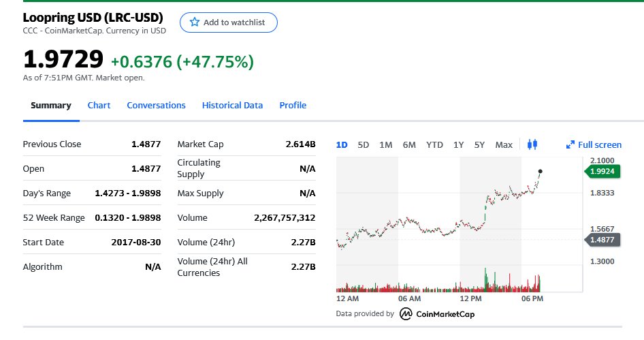This screenshot has height=340, width=644.
Task: Select the 1D chart range
Action: 342,144
